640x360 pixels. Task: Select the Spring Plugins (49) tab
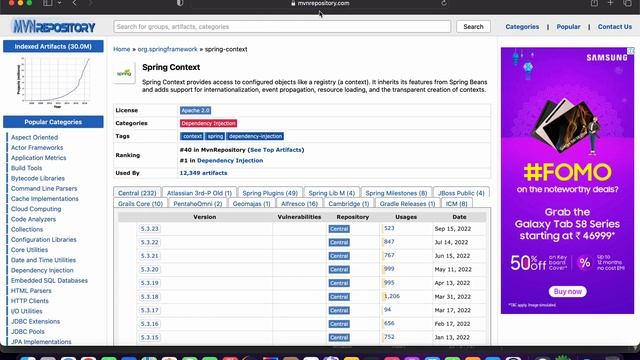270,193
